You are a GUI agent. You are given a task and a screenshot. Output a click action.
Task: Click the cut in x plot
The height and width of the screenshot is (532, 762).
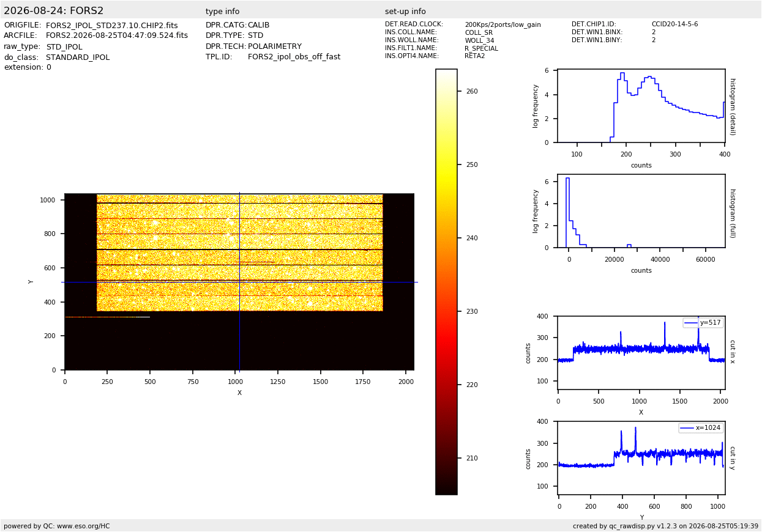pos(641,353)
